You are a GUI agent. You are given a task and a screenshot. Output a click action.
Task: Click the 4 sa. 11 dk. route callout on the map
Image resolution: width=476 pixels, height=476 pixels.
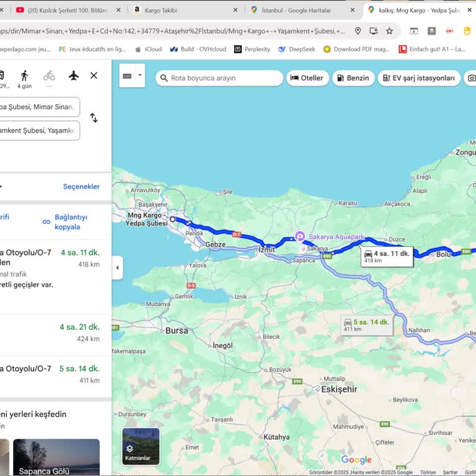(x=387, y=256)
